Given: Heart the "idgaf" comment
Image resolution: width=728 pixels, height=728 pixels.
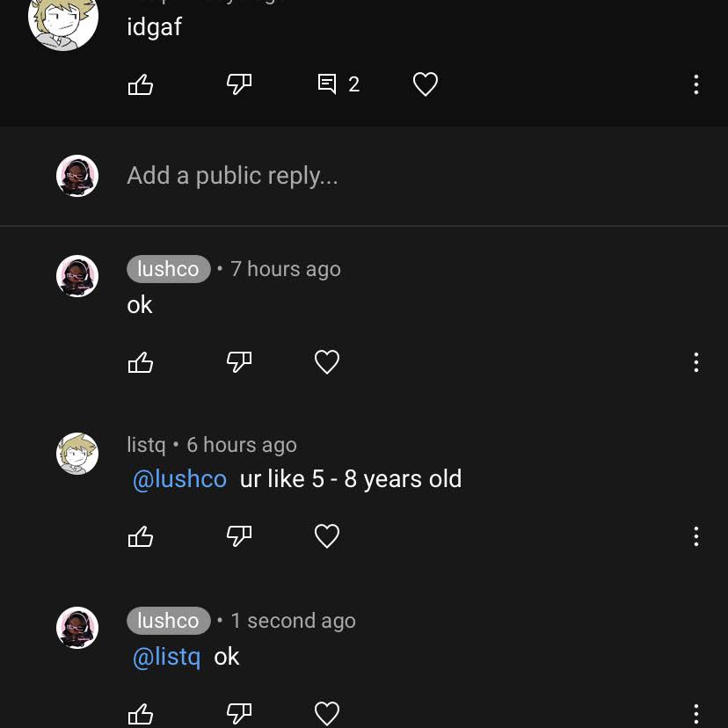Looking at the screenshot, I should pyautogui.click(x=426, y=84).
